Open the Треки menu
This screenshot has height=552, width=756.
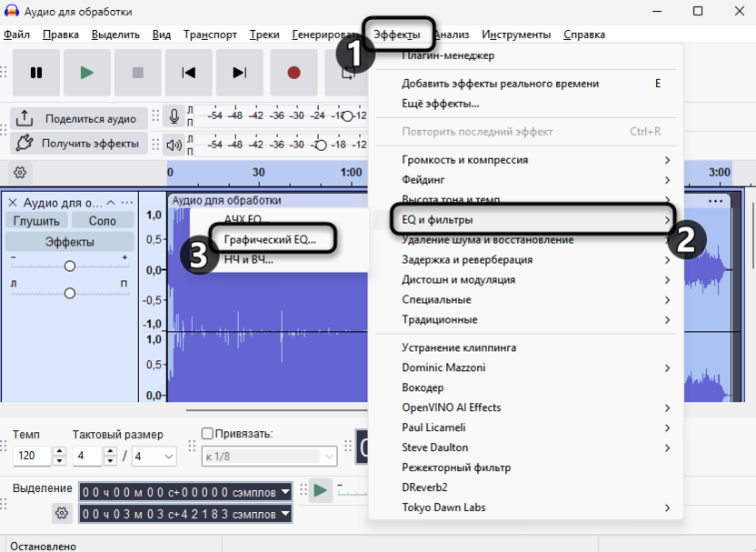pos(264,35)
